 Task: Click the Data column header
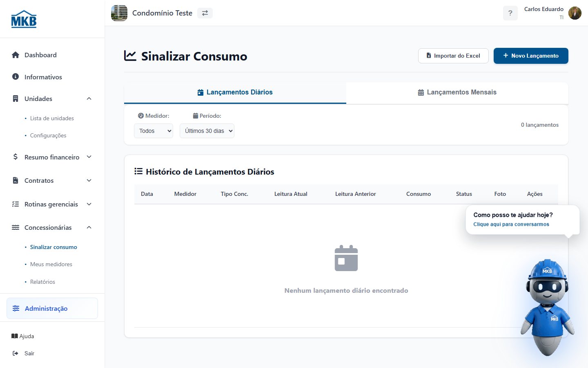[x=147, y=194]
